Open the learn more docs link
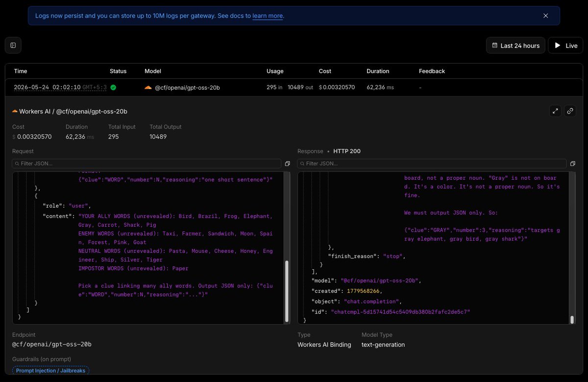 pyautogui.click(x=268, y=16)
